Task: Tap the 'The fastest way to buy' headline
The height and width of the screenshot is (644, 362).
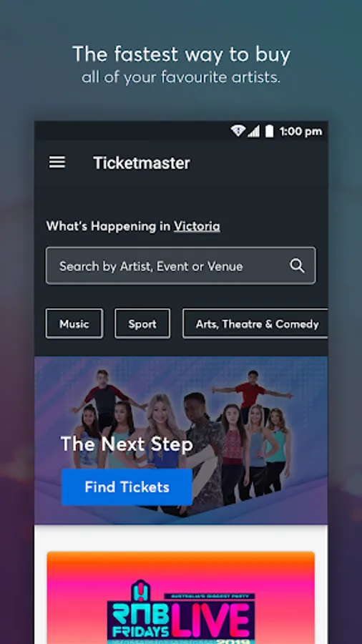Action: pyautogui.click(x=181, y=54)
